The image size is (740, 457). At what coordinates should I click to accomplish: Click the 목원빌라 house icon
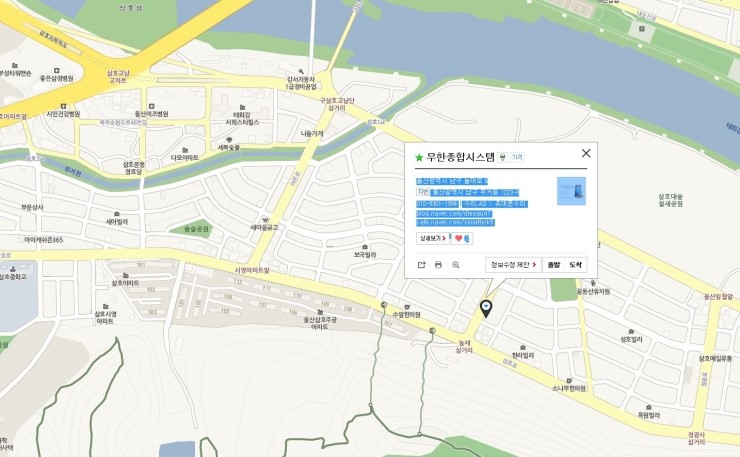(649, 407)
